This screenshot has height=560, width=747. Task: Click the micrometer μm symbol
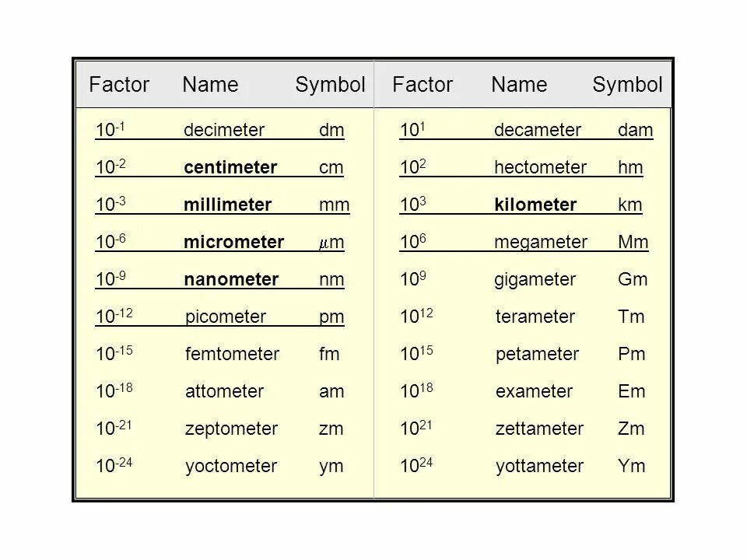point(332,243)
